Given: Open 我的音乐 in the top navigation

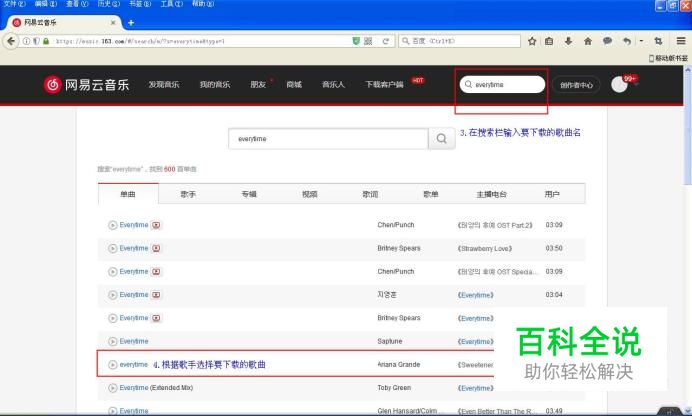Looking at the screenshot, I should pyautogui.click(x=215, y=84).
